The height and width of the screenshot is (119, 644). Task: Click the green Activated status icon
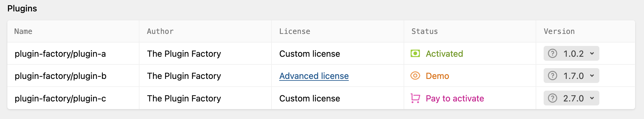(x=415, y=54)
